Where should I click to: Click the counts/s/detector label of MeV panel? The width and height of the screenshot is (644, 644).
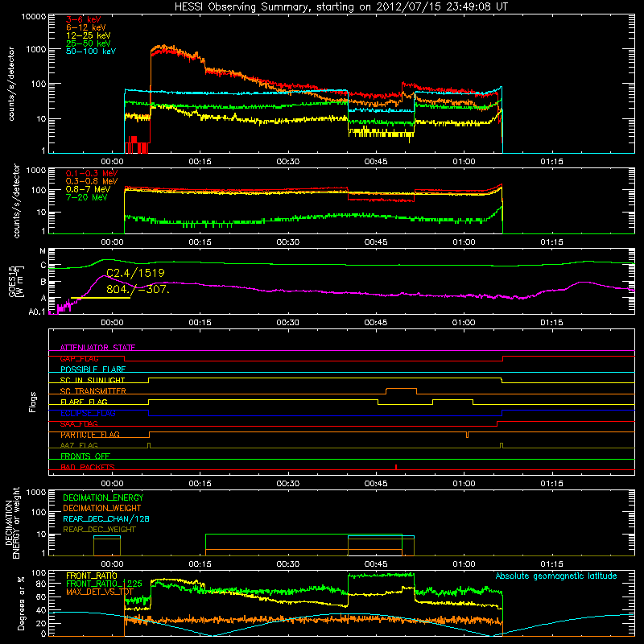click(x=16, y=200)
